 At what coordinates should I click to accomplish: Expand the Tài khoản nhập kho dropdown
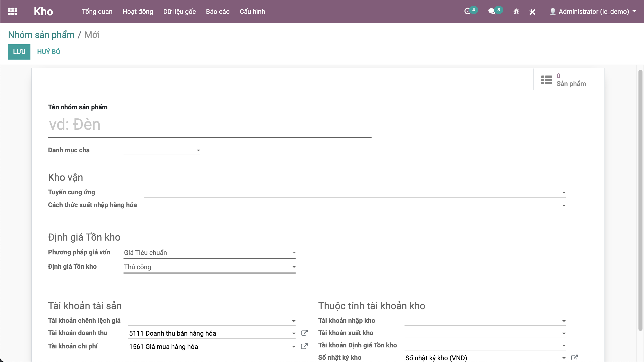564,321
